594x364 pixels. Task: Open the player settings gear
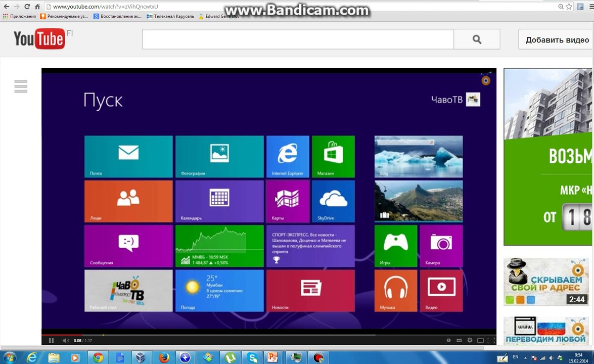tap(470, 341)
